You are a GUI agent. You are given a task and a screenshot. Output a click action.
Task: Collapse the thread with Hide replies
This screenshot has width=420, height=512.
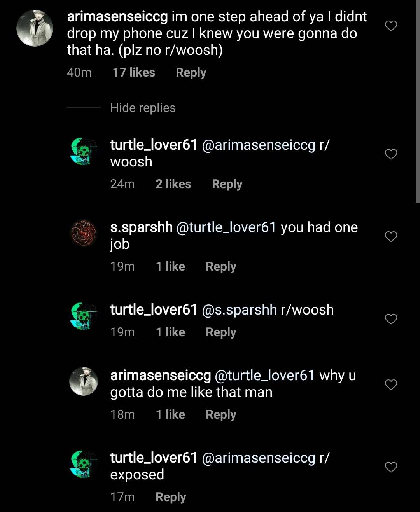tap(143, 108)
